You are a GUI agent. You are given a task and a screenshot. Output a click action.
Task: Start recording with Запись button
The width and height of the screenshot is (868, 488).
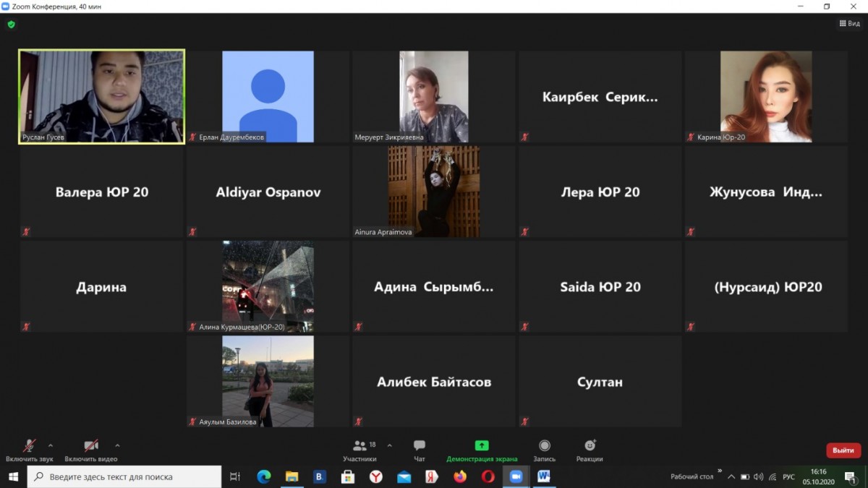click(x=545, y=450)
